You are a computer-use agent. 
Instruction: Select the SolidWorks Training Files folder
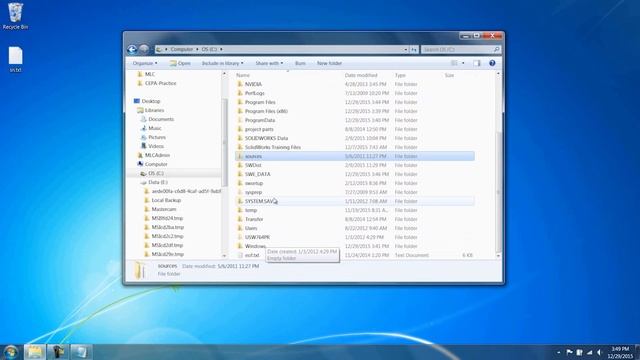(273, 147)
